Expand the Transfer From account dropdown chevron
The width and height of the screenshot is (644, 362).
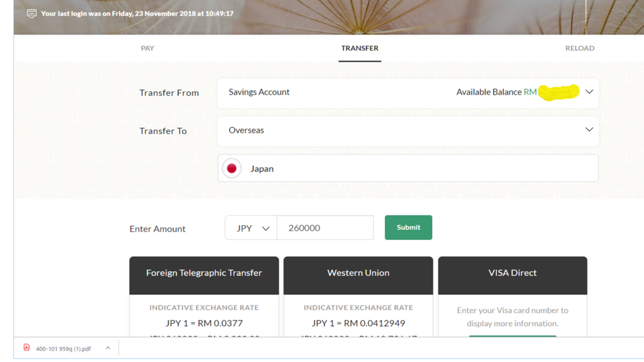589,92
